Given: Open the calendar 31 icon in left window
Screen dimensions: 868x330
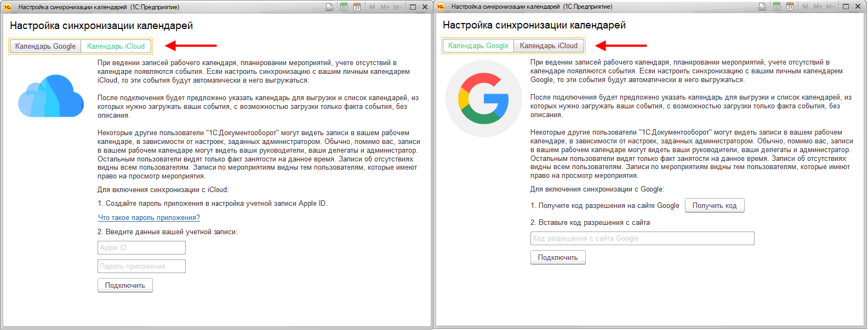Looking at the screenshot, I should [x=357, y=7].
